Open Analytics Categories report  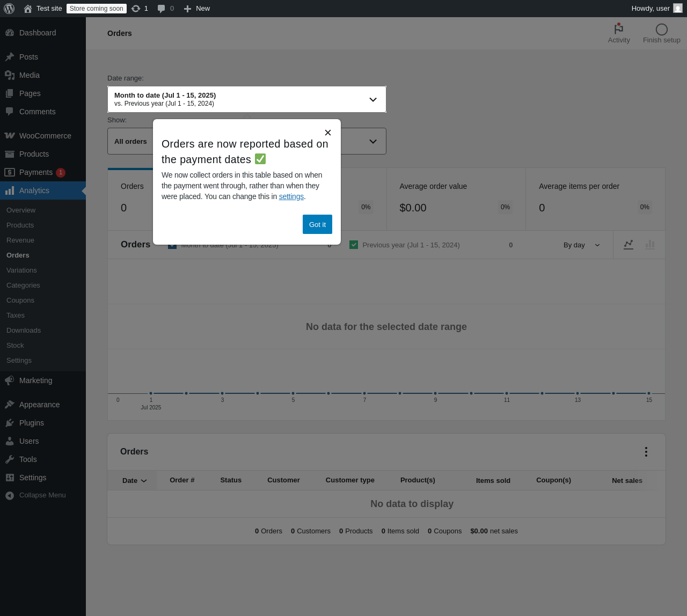click(23, 285)
